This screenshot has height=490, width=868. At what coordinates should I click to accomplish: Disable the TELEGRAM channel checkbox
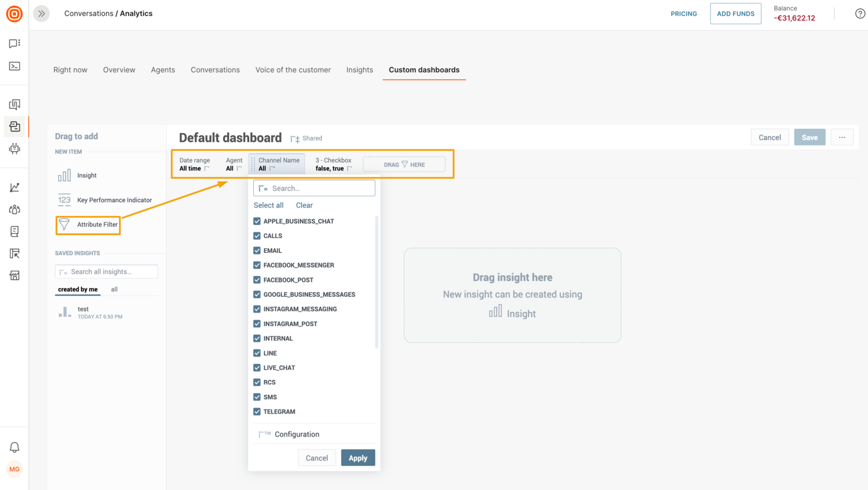click(x=257, y=412)
